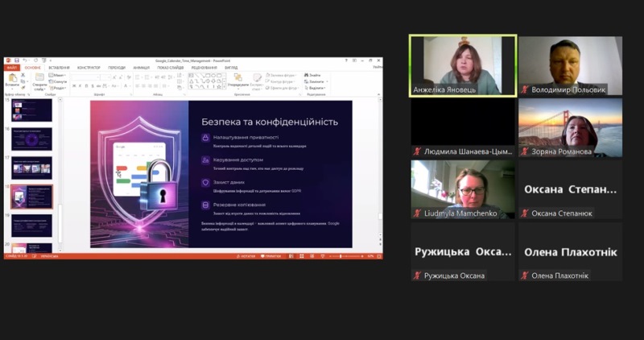644x340 pixels.
Task: Switch to the ПОКАЗ СЛАЙДІВ tab
Action: coord(170,68)
